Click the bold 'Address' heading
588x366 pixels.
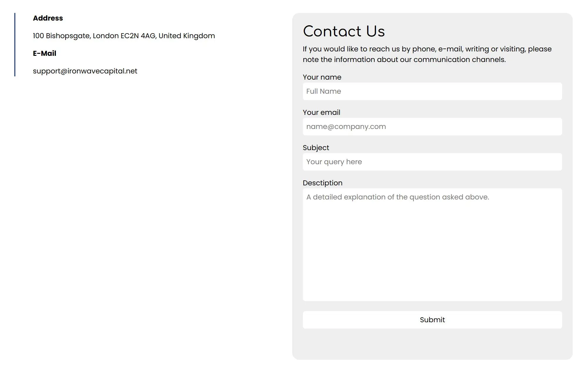coord(48,18)
